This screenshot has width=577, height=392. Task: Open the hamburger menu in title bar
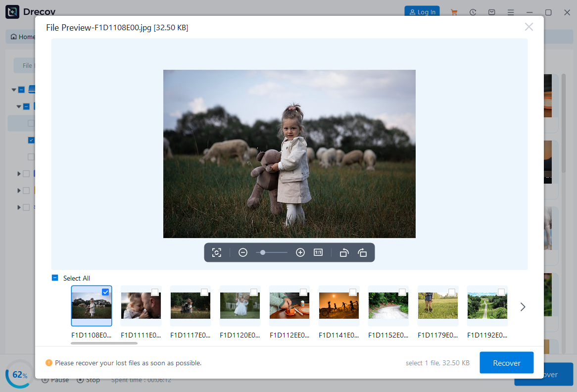coord(511,12)
